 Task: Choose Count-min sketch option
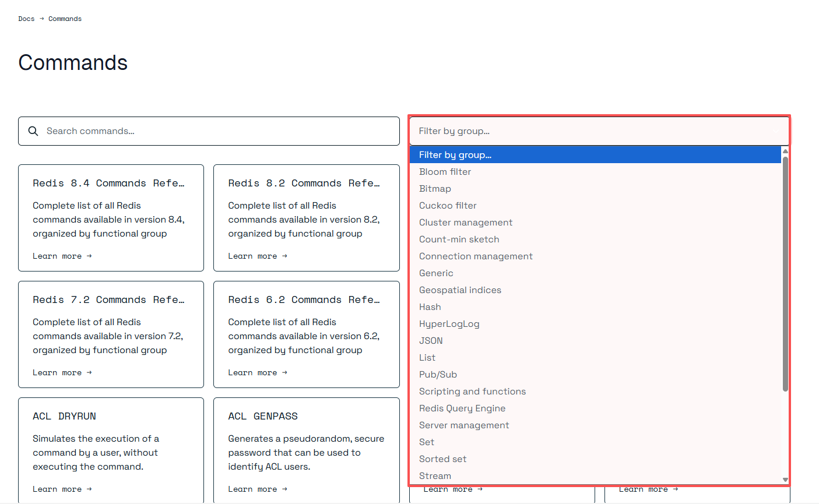point(595,239)
